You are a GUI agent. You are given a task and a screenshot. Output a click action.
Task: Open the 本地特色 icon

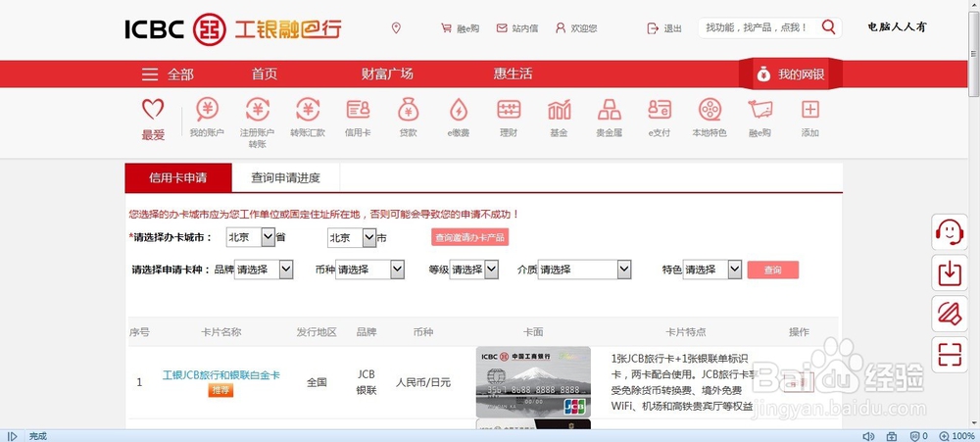point(710,110)
